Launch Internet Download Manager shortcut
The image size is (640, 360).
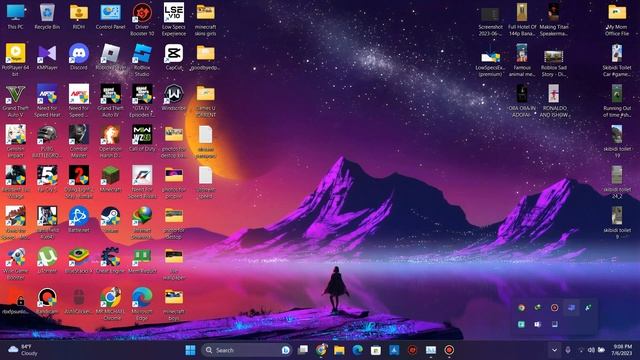coord(142,222)
